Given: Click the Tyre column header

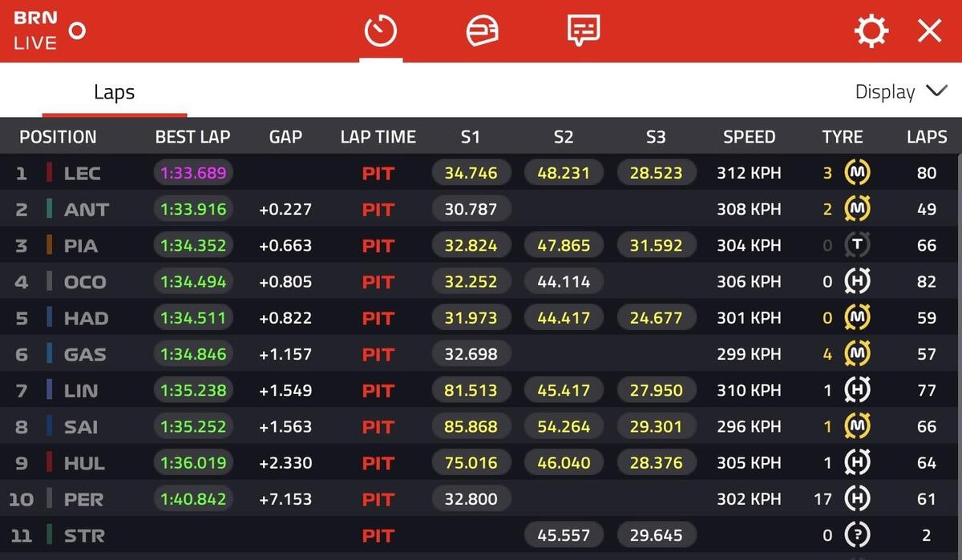Looking at the screenshot, I should click(842, 137).
